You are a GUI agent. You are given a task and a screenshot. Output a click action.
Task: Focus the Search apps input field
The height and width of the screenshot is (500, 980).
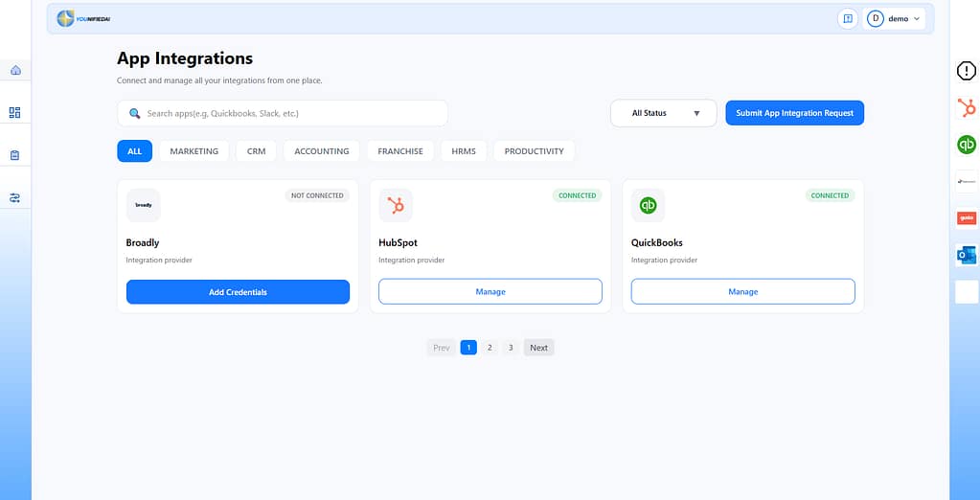click(x=283, y=113)
